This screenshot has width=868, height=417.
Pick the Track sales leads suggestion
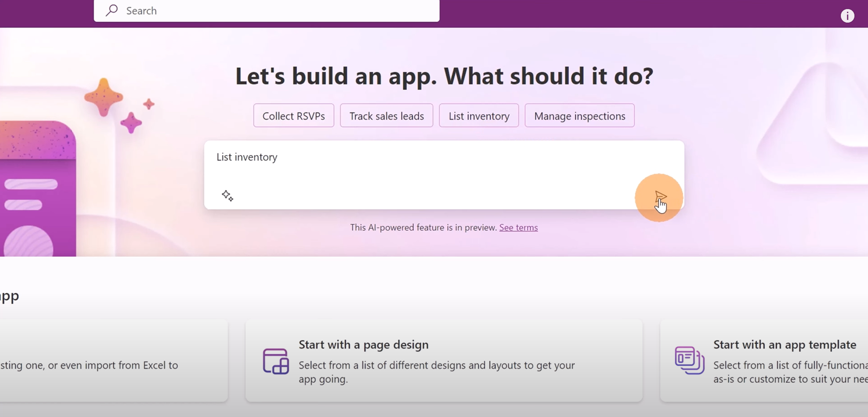tap(386, 116)
